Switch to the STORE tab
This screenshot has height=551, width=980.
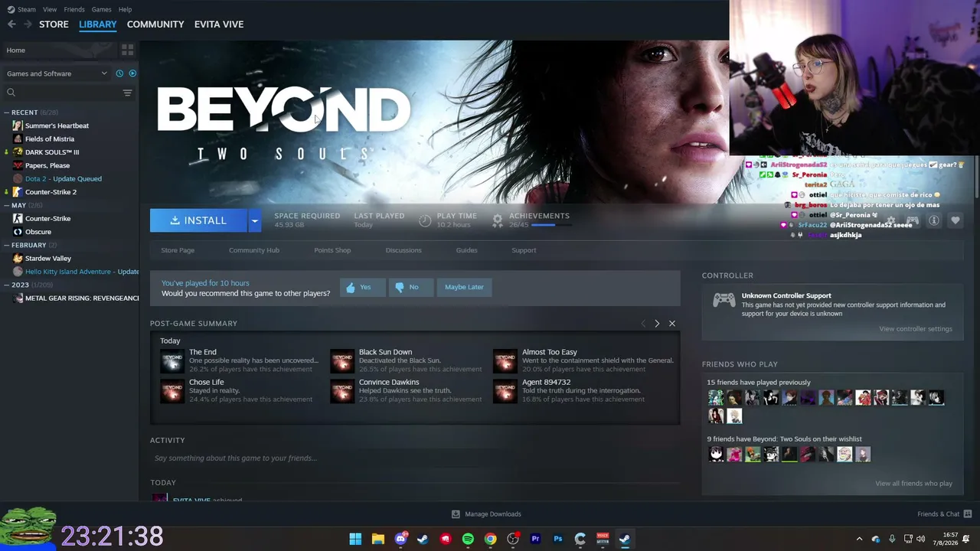pos(54,24)
